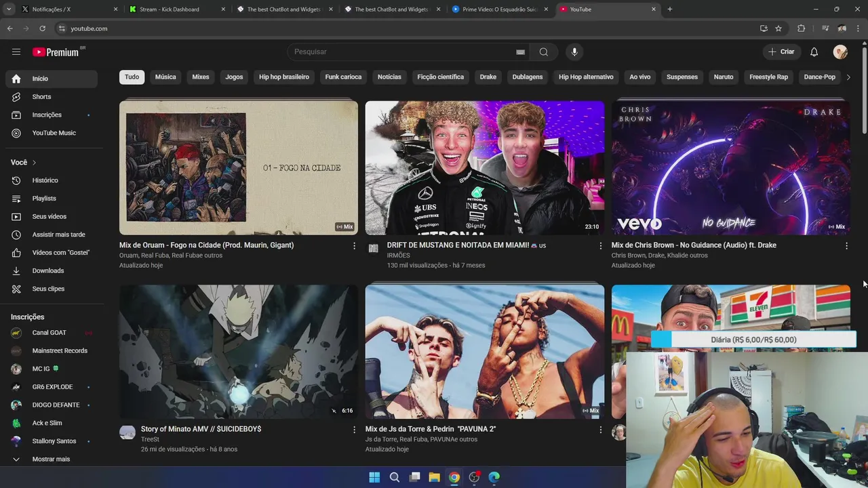Click the search magnifier button

point(544,52)
